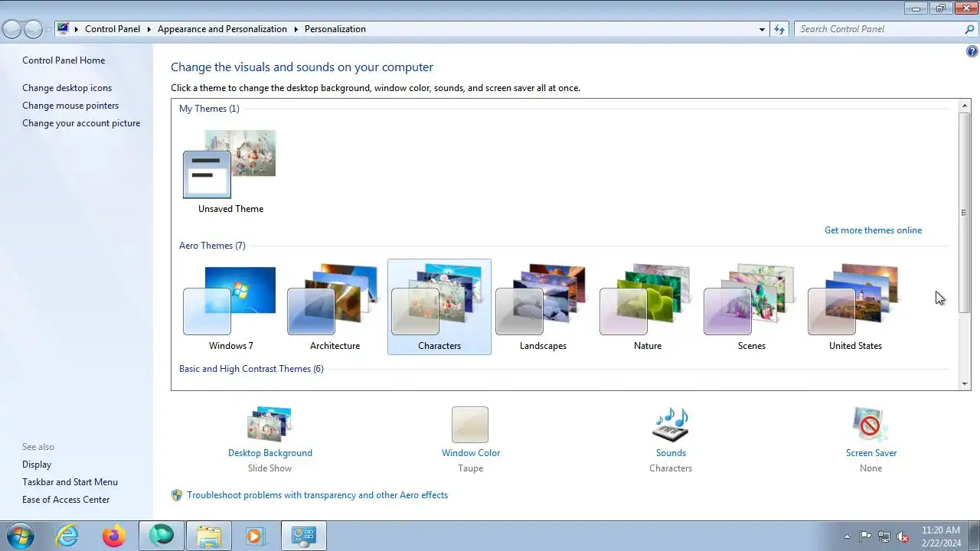Screen dimensions: 980x551
Task: Open the Screen Saver settings icon
Action: (x=871, y=424)
